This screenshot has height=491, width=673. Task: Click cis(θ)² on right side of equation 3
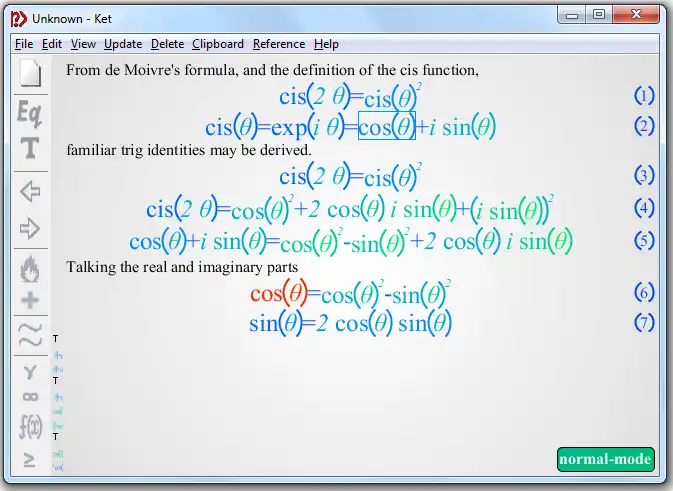393,176
